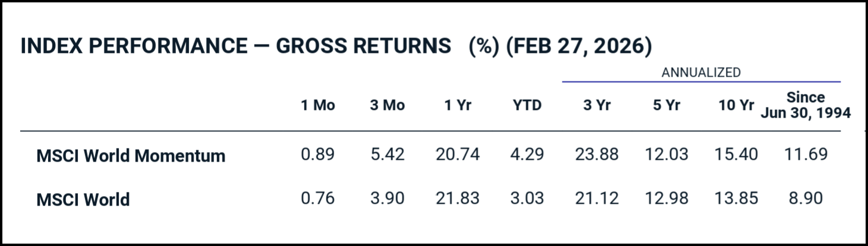Click the 8.90 since-inception MSCI World value
Screen dimensions: 868x246
[x=806, y=198]
